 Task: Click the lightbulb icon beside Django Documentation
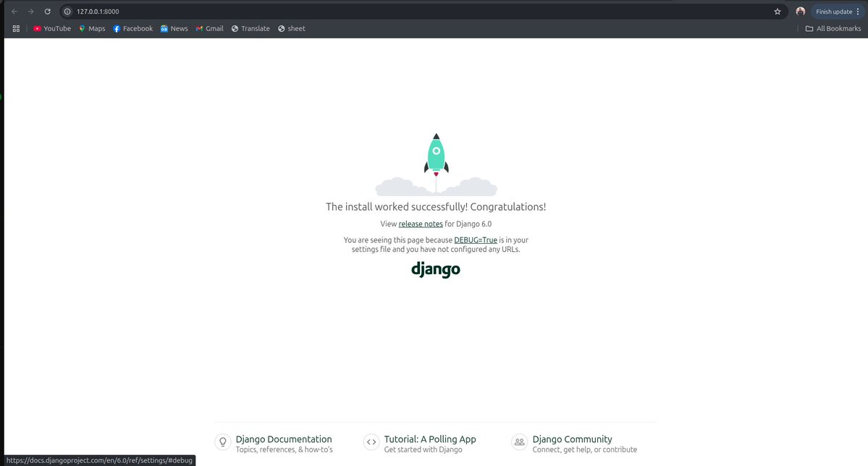[x=222, y=442]
